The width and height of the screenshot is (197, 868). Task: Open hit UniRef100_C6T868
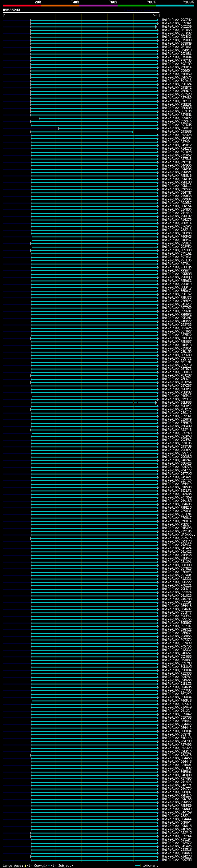(177, 30)
